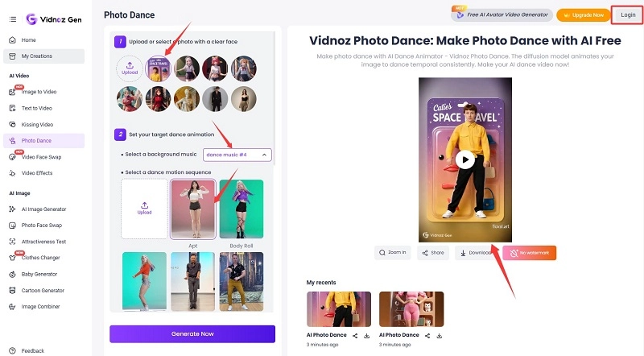Play the dance video preview
Image resolution: width=644 pixels, height=356 pixels.
tap(465, 159)
